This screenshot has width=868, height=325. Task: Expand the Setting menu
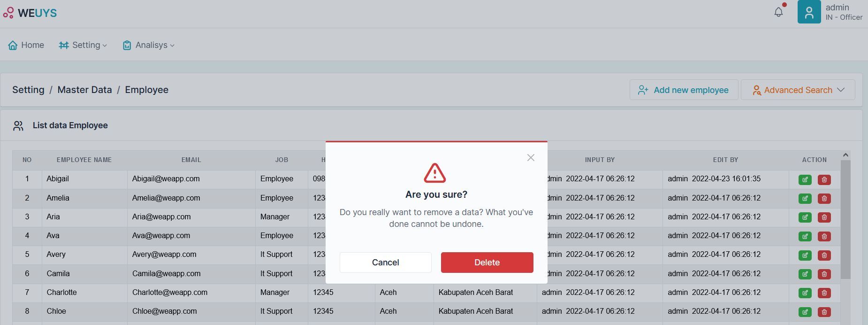83,45
